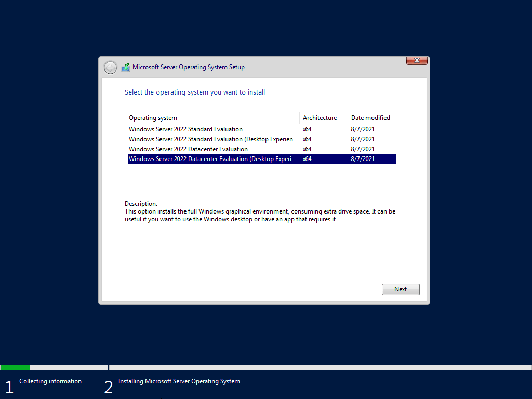Click the title Select the operating system you want to install

point(195,92)
